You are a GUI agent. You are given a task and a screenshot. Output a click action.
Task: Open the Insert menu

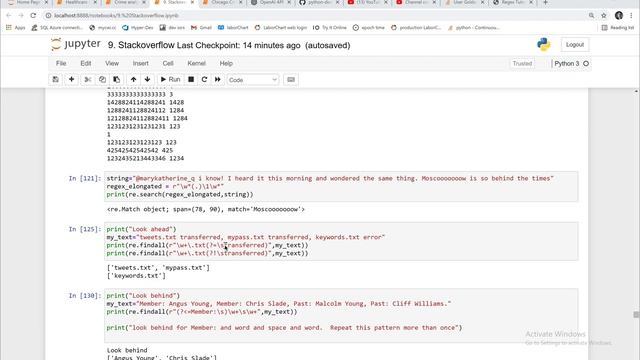click(140, 63)
